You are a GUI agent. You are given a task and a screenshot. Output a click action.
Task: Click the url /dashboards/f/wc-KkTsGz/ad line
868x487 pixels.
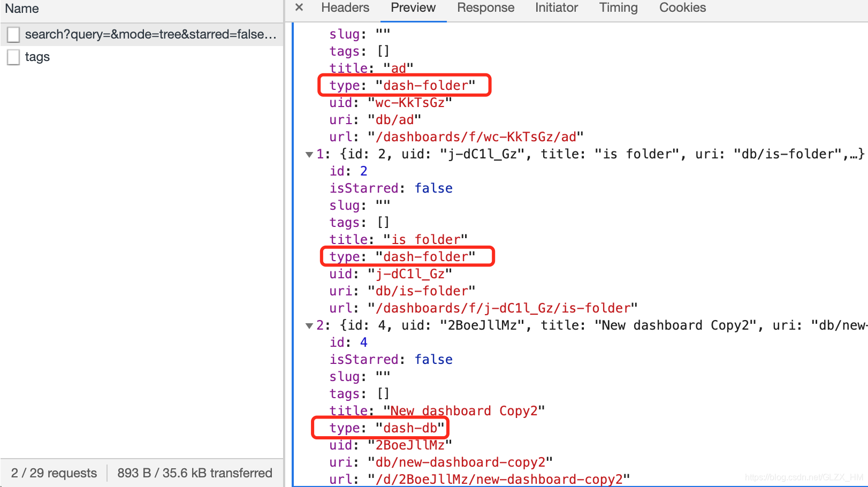(x=456, y=137)
